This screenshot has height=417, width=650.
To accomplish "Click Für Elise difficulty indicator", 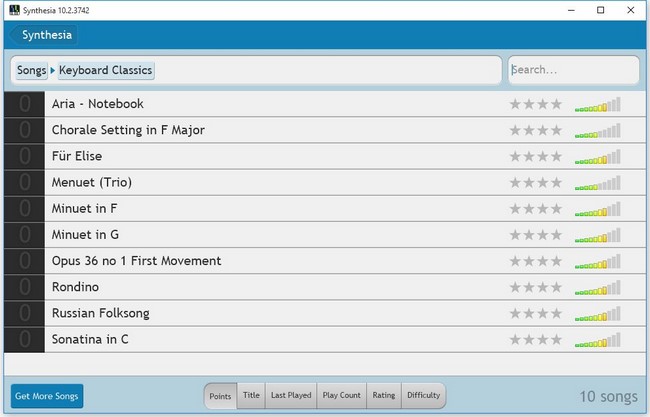I will [x=598, y=157].
